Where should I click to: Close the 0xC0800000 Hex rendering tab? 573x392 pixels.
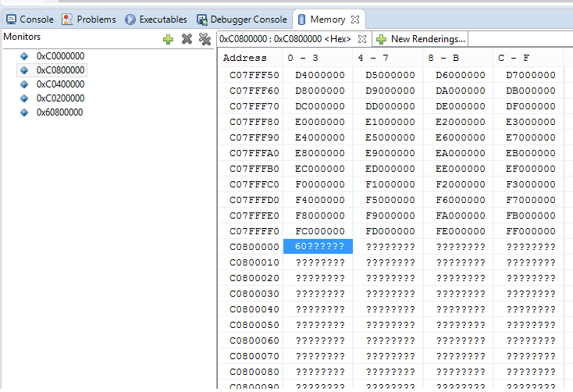362,39
